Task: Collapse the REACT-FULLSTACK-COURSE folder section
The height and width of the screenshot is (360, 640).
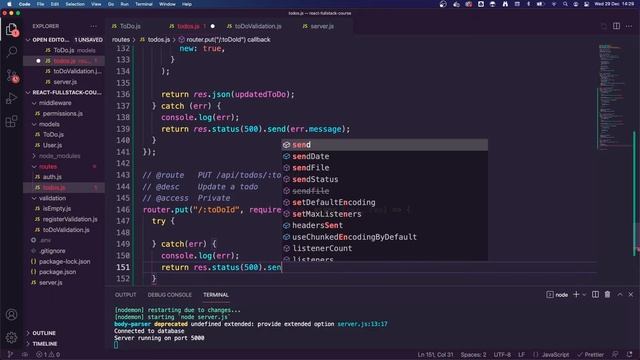Action: pyautogui.click(x=63, y=92)
